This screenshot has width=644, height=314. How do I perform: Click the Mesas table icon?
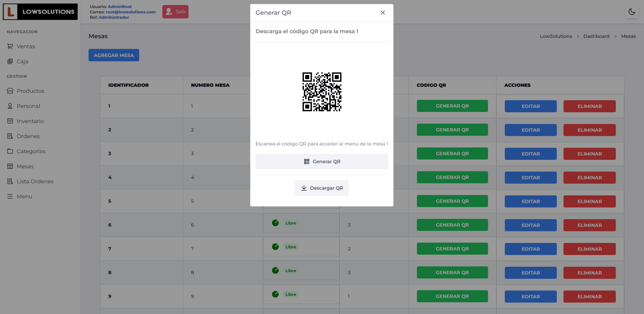click(10, 166)
